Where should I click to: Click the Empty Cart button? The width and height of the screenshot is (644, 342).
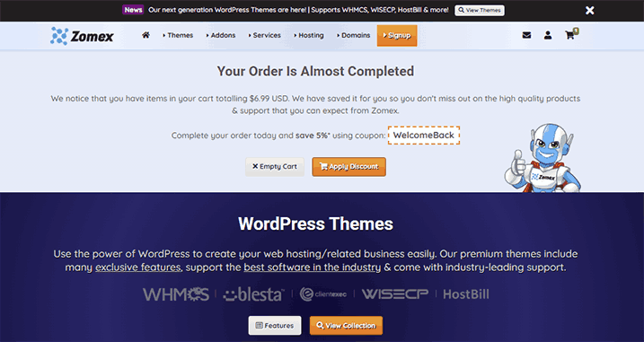coord(275,167)
